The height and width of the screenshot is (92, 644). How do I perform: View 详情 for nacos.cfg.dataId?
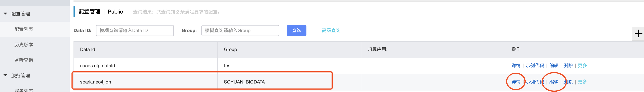[x=516, y=65]
